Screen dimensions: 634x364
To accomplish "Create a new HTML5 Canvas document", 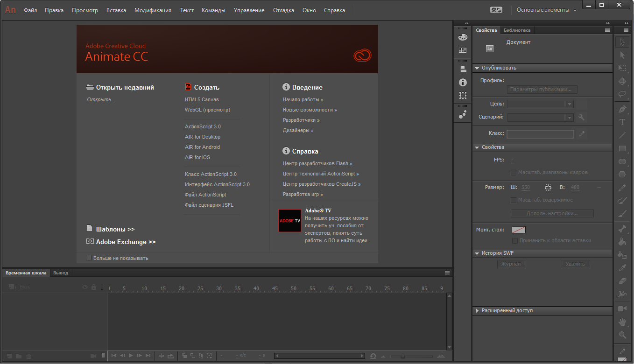I will 202,99.
